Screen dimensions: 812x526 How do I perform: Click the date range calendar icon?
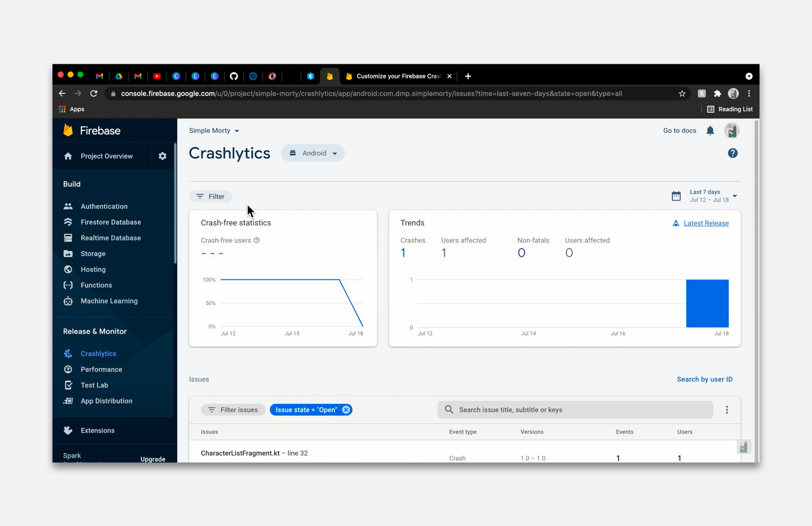click(676, 196)
